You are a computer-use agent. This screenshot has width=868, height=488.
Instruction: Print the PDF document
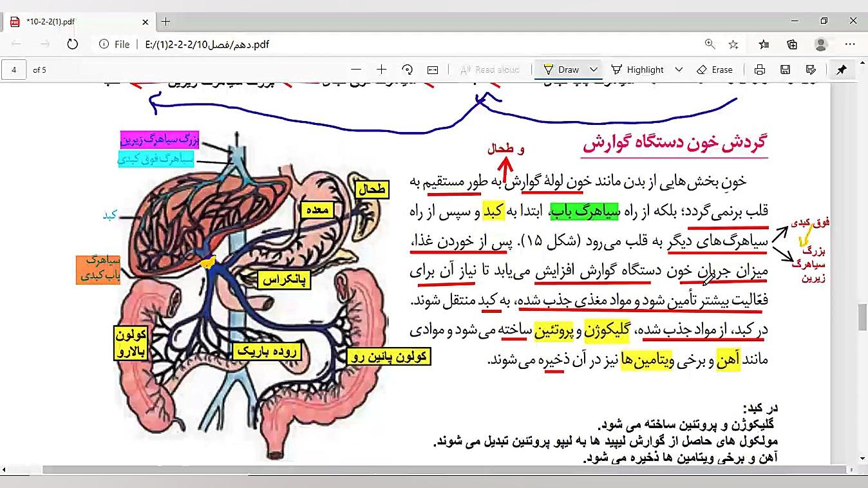(760, 70)
